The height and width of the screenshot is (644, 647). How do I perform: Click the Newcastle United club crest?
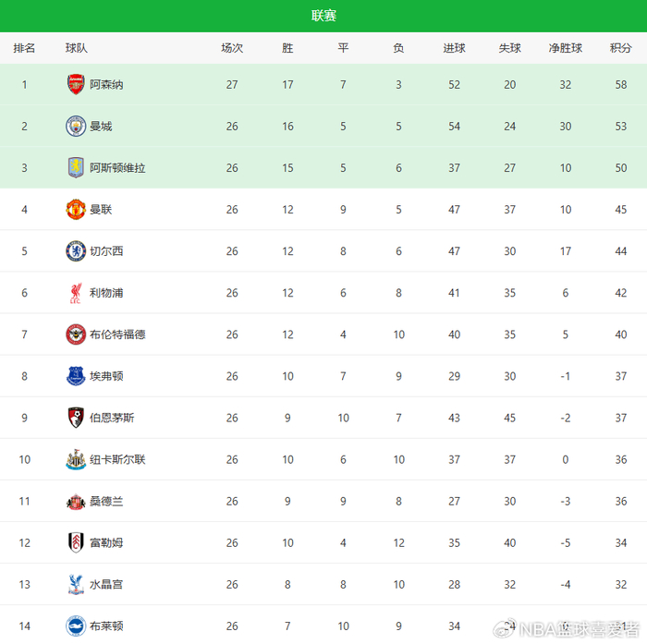click(x=75, y=459)
